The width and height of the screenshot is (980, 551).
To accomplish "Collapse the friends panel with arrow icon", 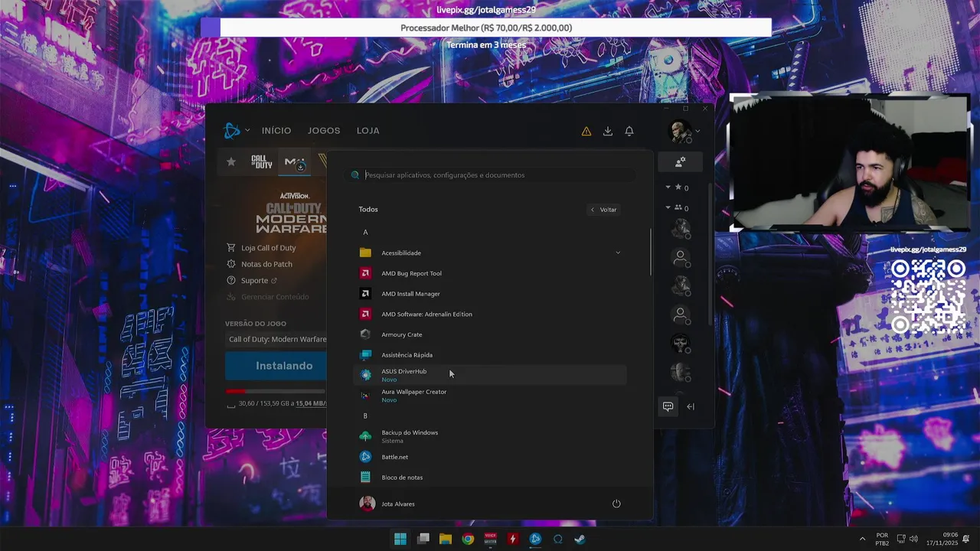I will pos(691,406).
